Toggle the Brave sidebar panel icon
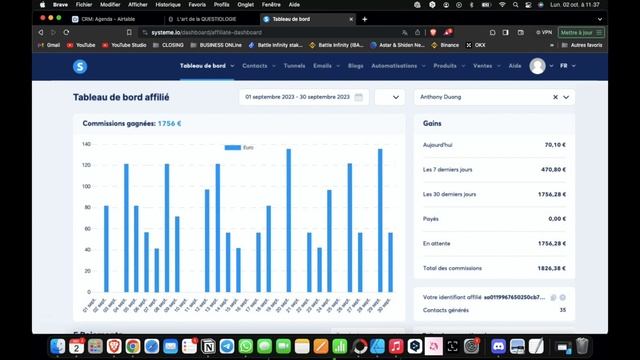The image size is (640, 360). (506, 32)
